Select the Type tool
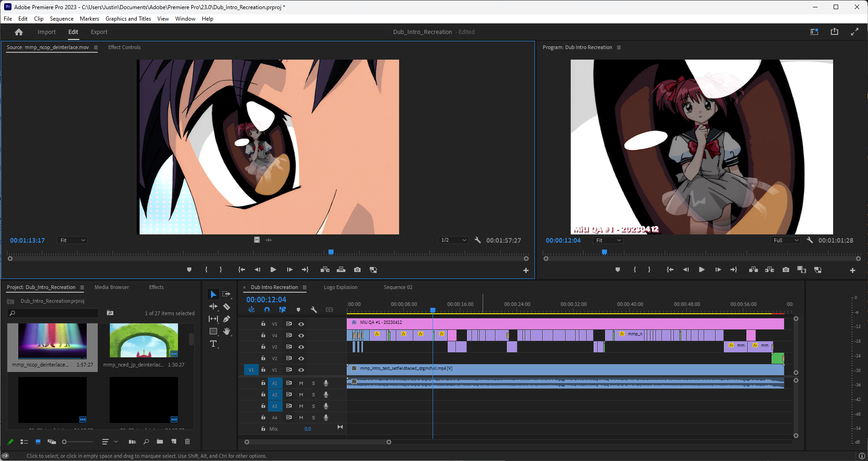 point(213,344)
